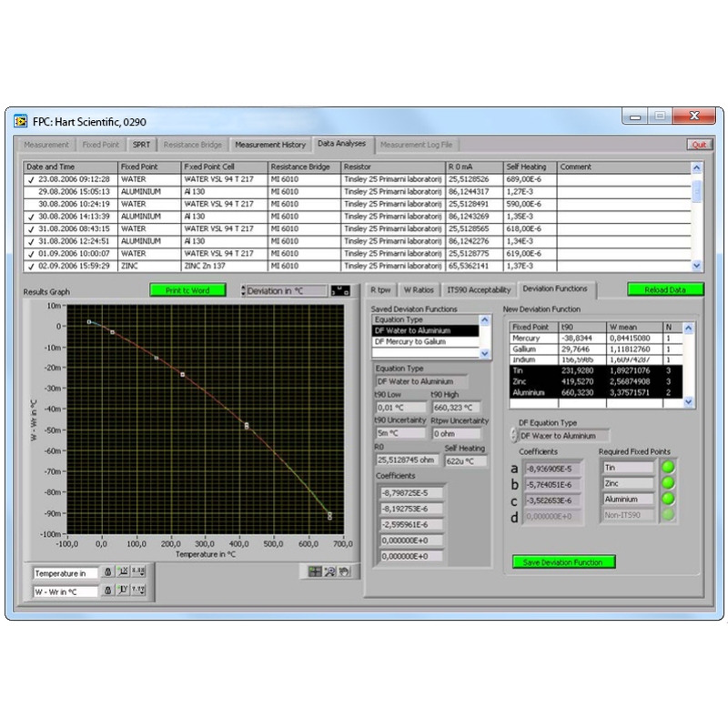This screenshot has width=728, height=728.
Task: Step the DF Equation Type ring control
Action: point(513,436)
